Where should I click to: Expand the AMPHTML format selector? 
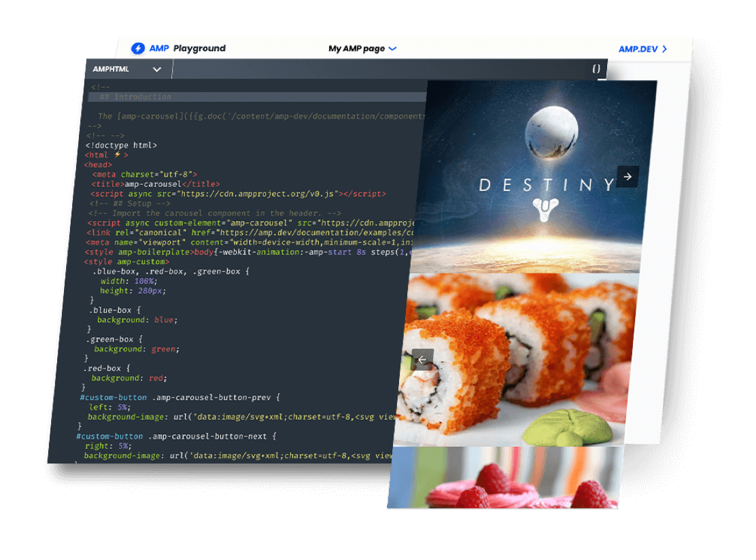click(127, 69)
